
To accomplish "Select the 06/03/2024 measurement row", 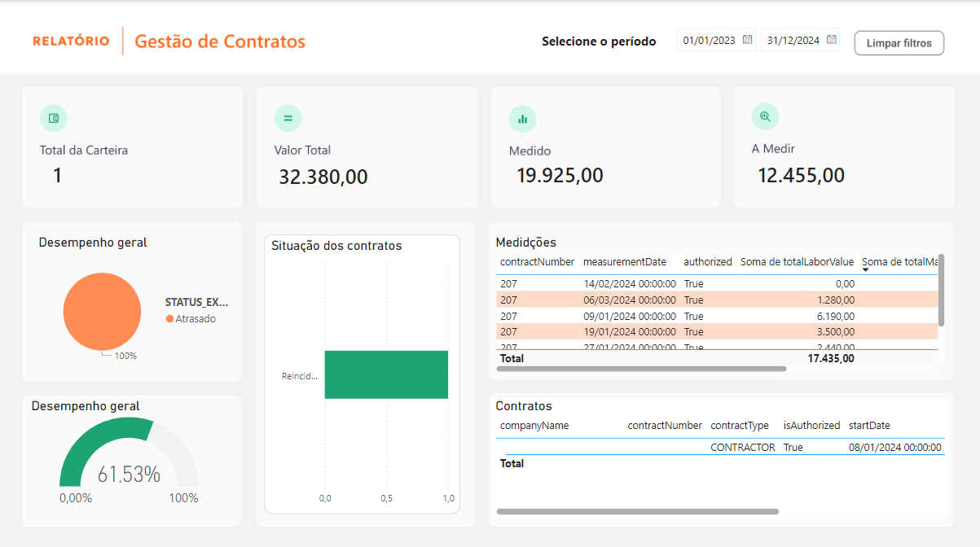I will [x=630, y=300].
